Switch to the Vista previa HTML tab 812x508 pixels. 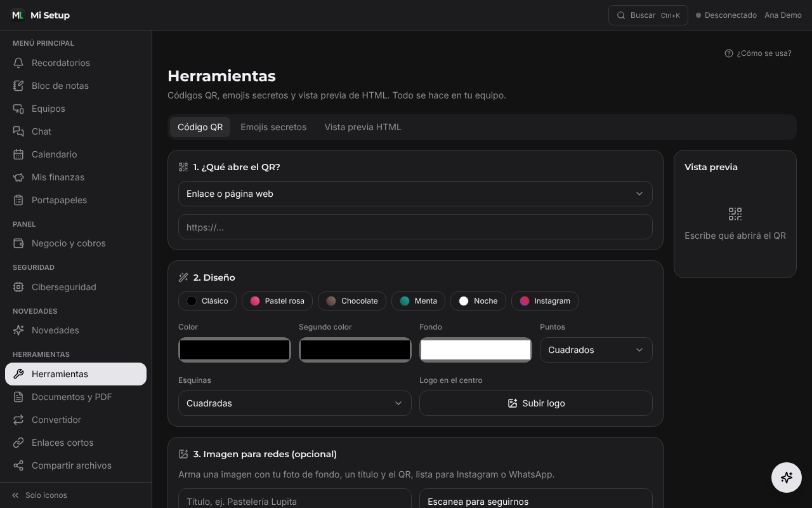point(363,127)
